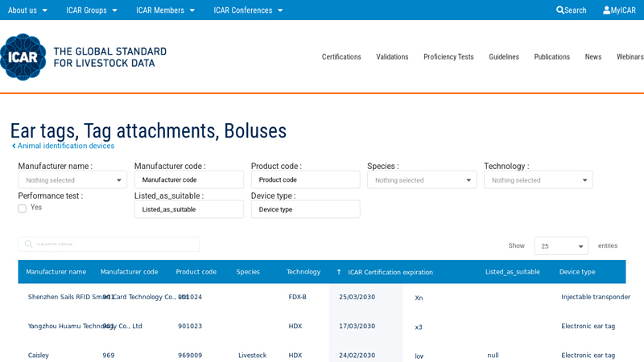This screenshot has height=362, width=644.
Task: Open the Webinars section
Action: [630, 56]
